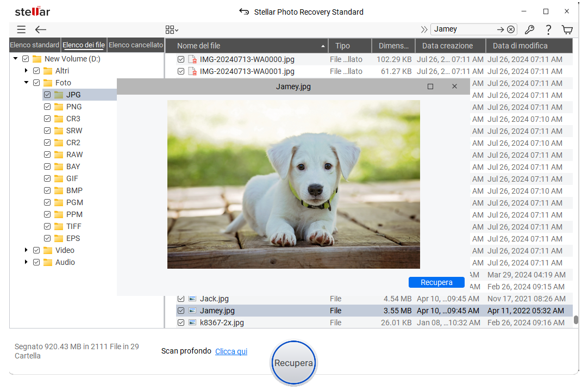This screenshot has height=390, width=588.
Task: Uncheck the Jamey.jpg row checkbox
Action: click(181, 311)
